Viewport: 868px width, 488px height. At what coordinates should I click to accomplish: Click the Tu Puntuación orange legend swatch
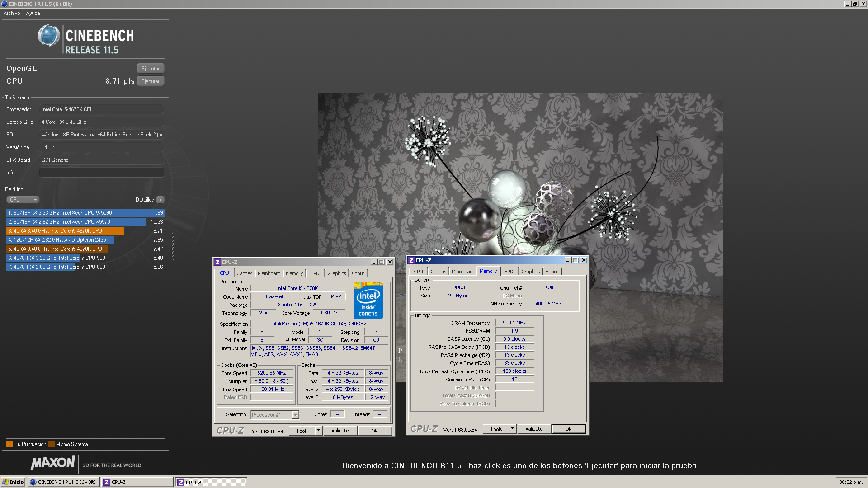click(9, 444)
